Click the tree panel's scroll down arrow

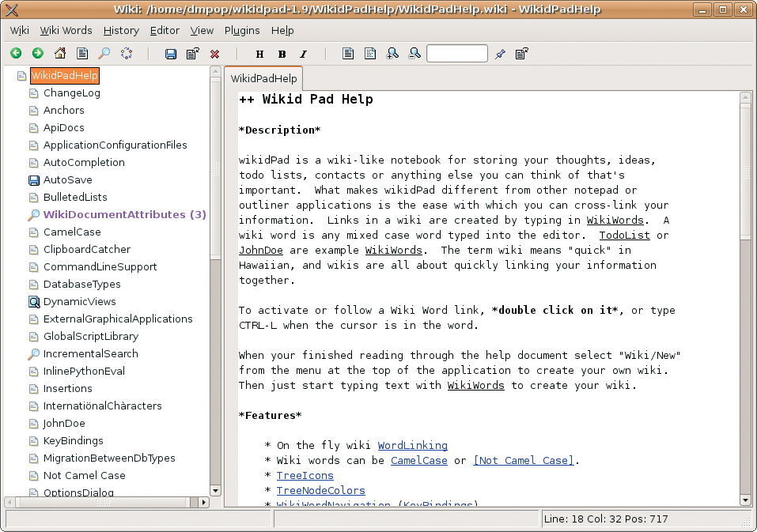[215, 491]
